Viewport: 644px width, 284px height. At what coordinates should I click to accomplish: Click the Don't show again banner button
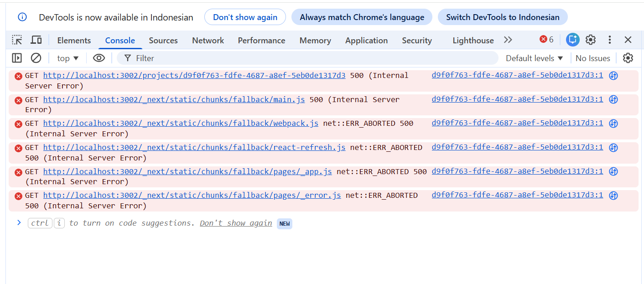click(245, 17)
